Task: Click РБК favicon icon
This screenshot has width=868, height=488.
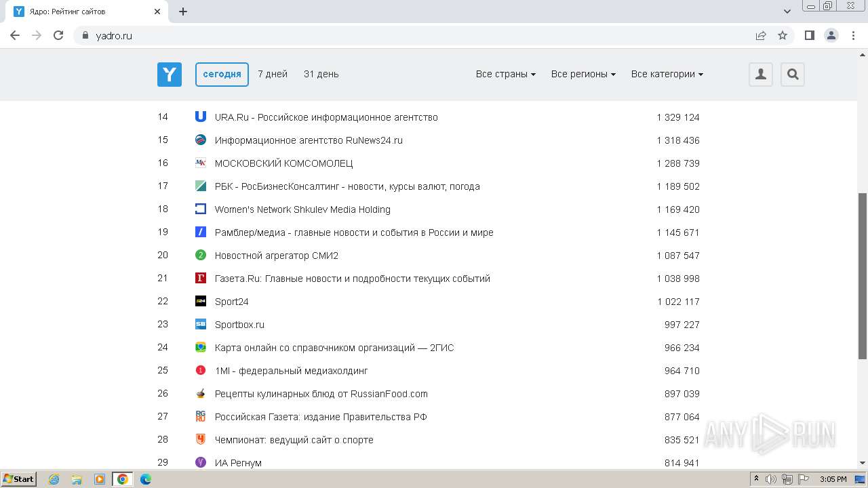Action: point(201,186)
